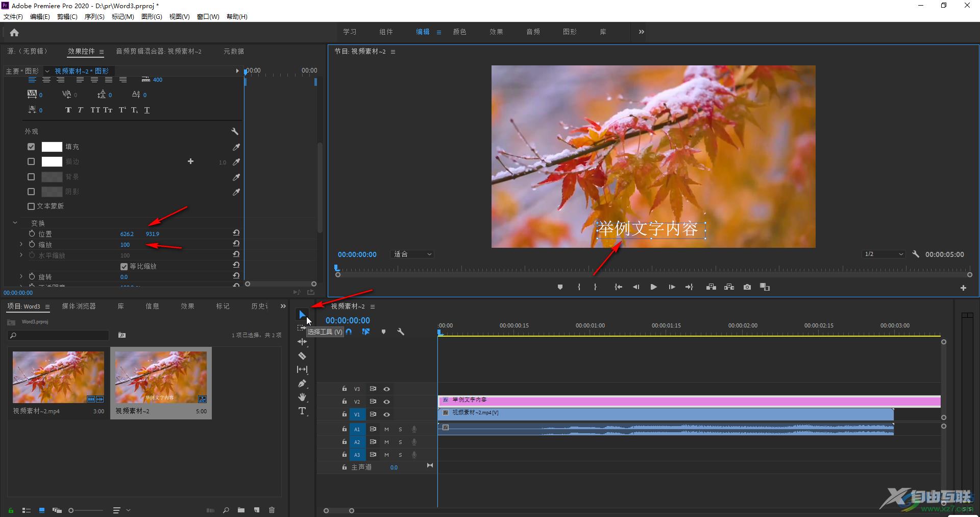980x517 pixels.
Task: Select the Hand tool
Action: point(302,397)
